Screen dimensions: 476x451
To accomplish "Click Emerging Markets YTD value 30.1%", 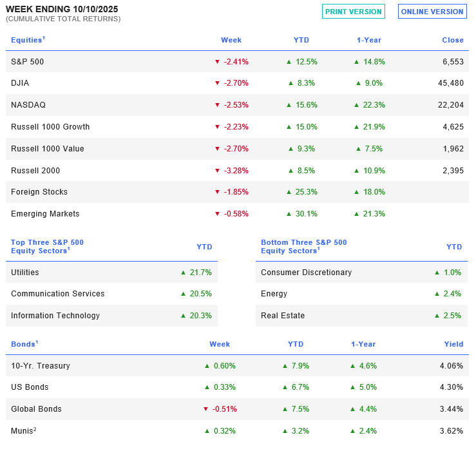I will coord(307,213).
